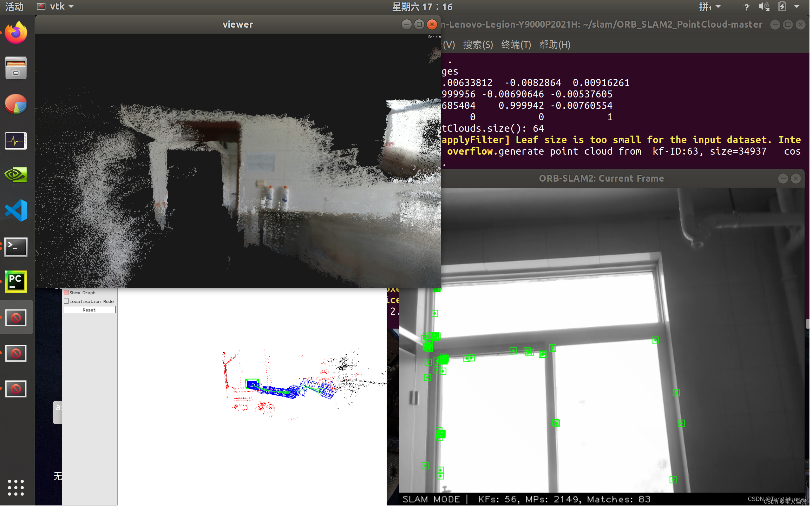The height and width of the screenshot is (508, 812).
Task: Open the input method selector
Action: pos(710,7)
